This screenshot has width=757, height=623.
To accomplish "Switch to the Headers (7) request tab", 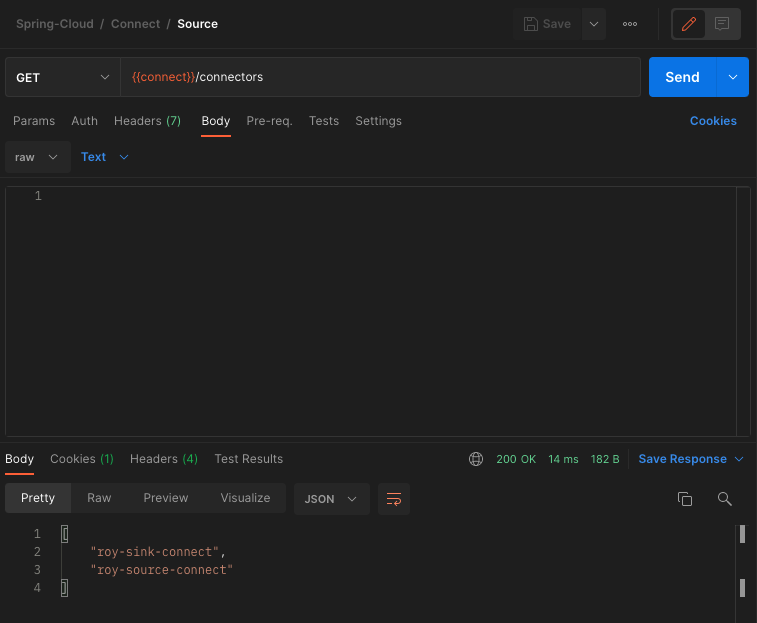I will (147, 121).
